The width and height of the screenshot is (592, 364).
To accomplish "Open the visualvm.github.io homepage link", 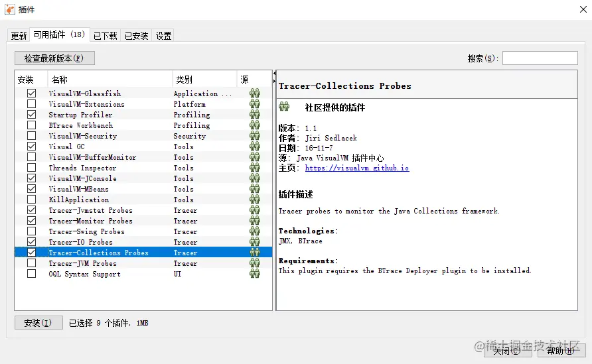I will click(x=357, y=168).
